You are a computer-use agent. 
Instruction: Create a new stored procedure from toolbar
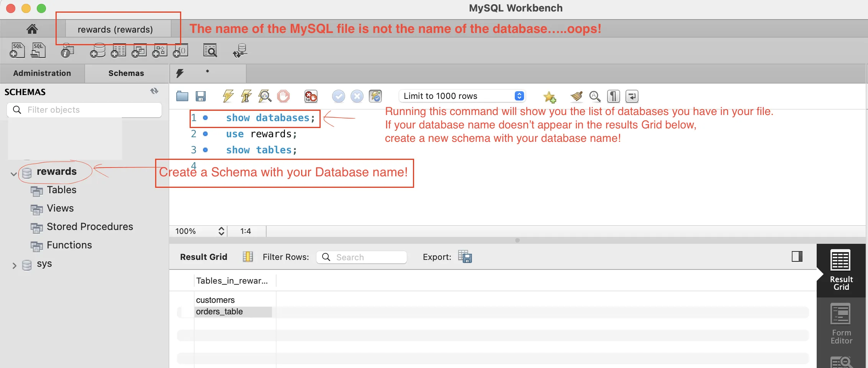(x=160, y=50)
